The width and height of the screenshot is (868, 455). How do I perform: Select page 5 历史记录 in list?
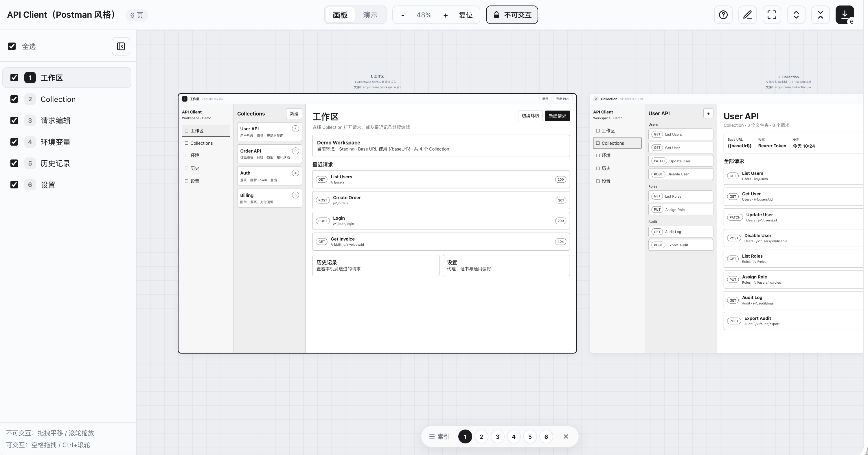67,163
